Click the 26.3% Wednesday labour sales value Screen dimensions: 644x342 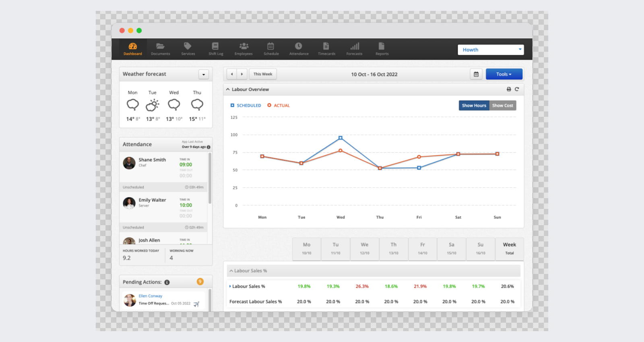[x=362, y=286]
